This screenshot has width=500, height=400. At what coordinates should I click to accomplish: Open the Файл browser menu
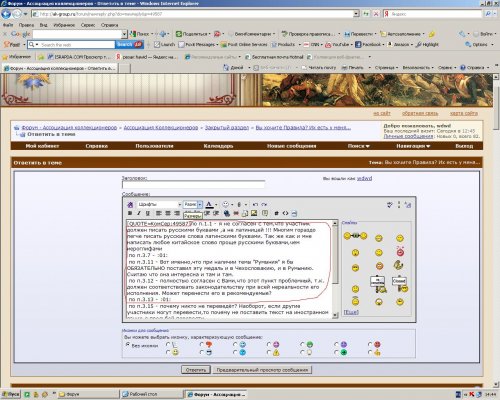click(8, 25)
